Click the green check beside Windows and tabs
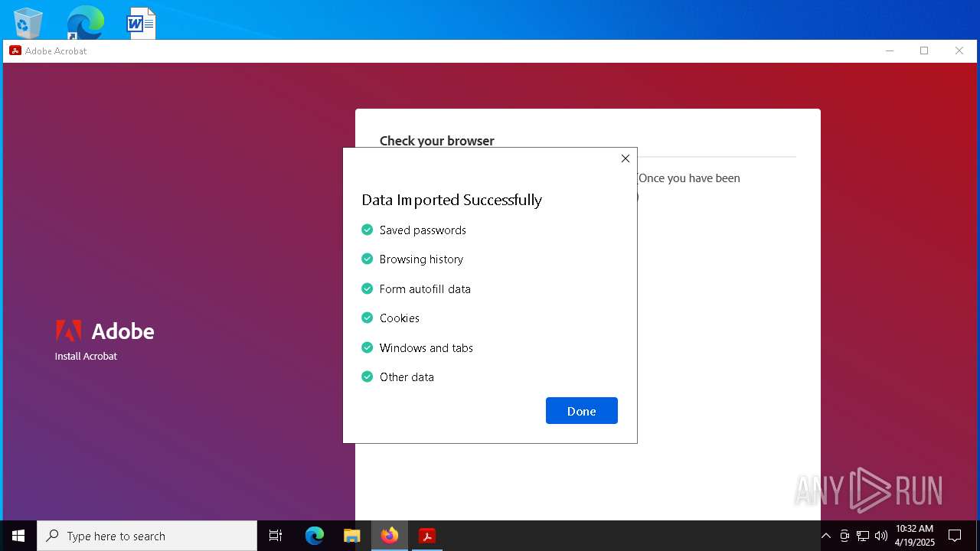Viewport: 980px width, 551px height. pyautogui.click(x=367, y=347)
